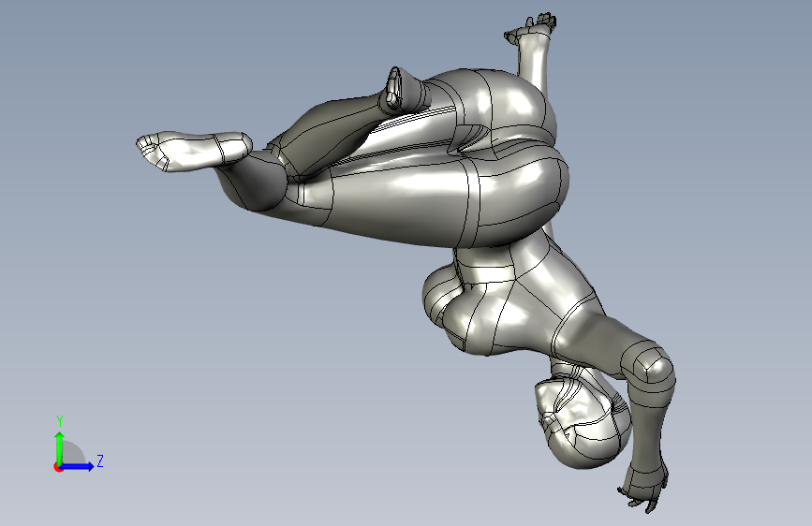
Task: Click the blue Z axis arrow of the triad
Action: 78,466
